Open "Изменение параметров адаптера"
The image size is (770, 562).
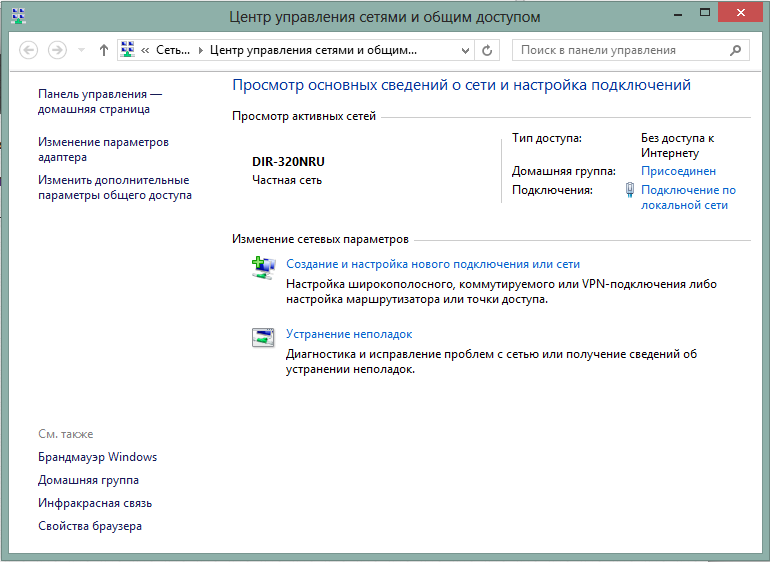(103, 150)
